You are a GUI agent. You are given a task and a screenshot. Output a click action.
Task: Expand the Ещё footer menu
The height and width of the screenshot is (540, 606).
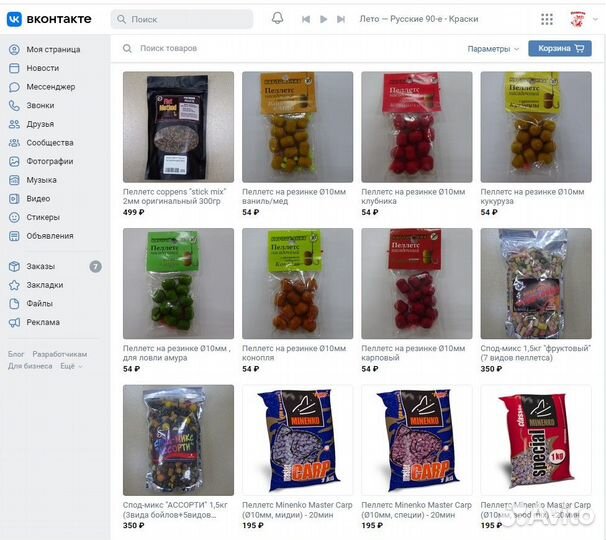pyautogui.click(x=71, y=366)
